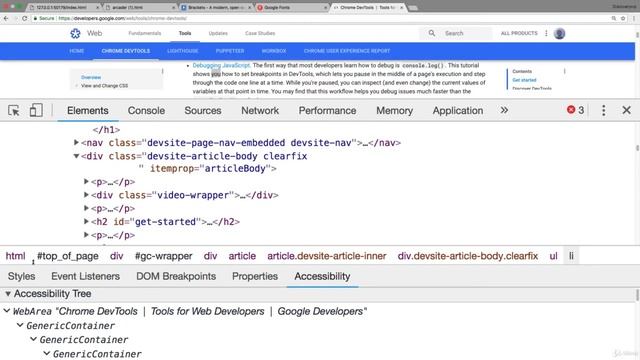Switch to the Elements tab
This screenshot has width=640, height=360.
[x=88, y=111]
